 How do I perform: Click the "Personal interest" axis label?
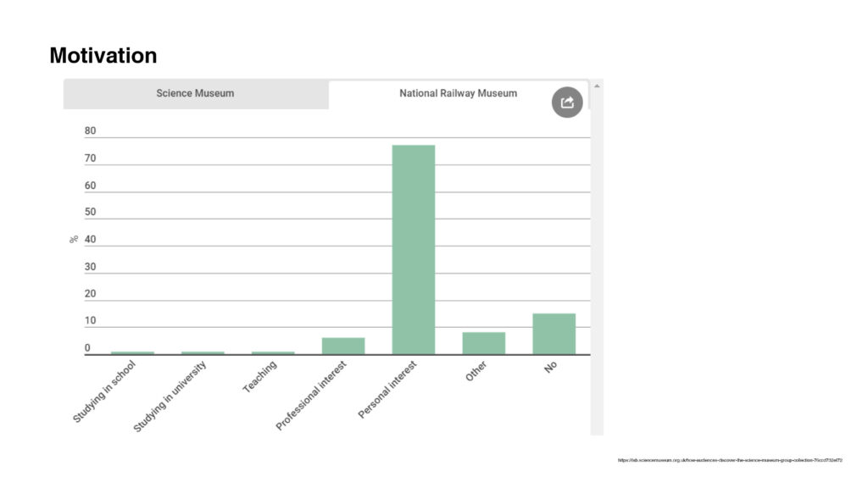coord(387,390)
